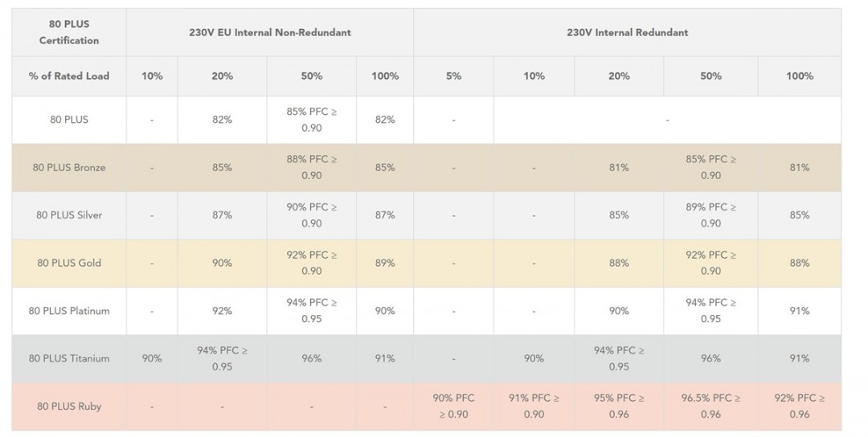Click Ruby row's 90% PFC ≥ 0.90 cell

[453, 406]
